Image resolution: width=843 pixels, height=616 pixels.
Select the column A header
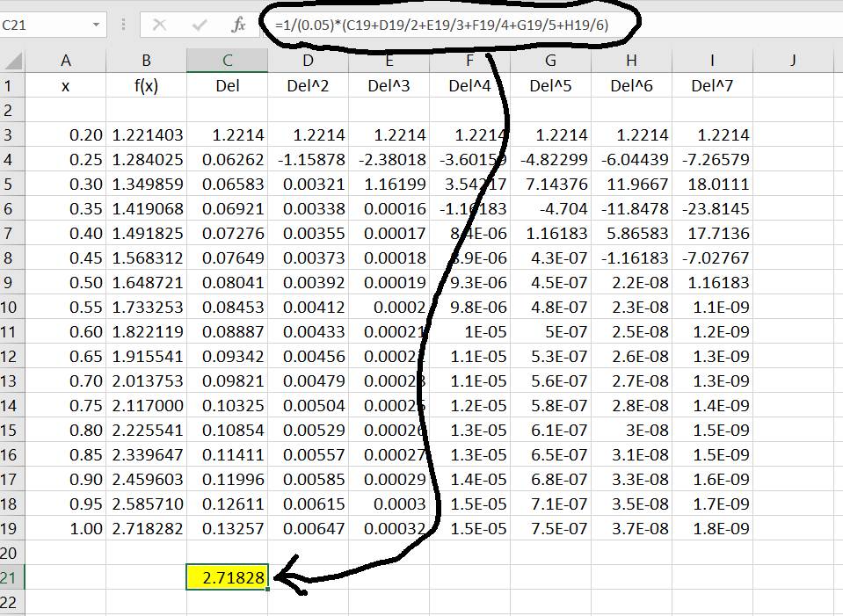pyautogui.click(x=66, y=61)
